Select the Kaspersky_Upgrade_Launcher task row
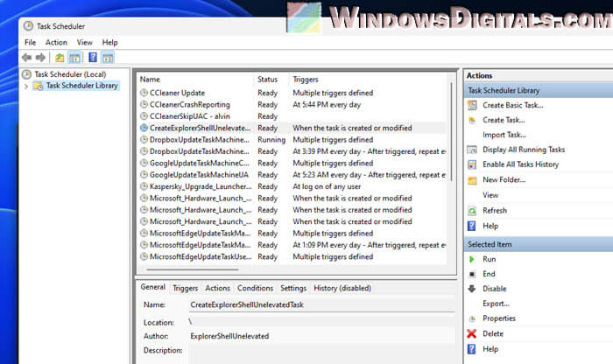Image resolution: width=613 pixels, height=364 pixels. [x=292, y=186]
